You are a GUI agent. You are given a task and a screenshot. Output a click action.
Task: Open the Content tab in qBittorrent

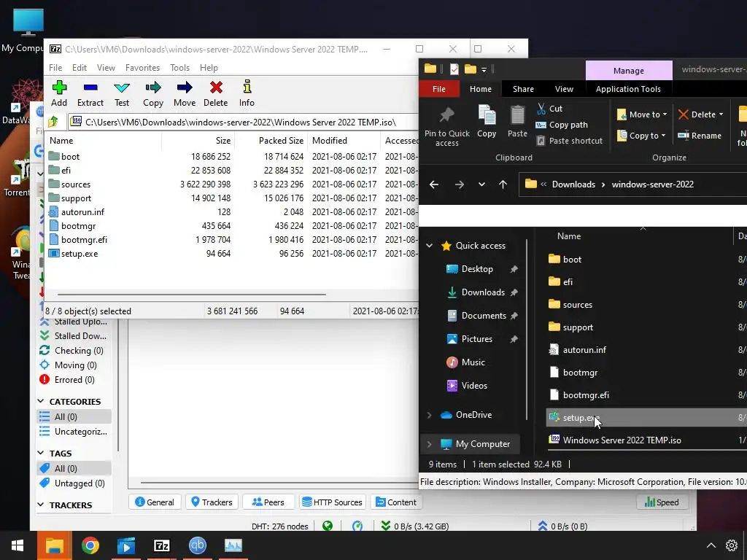(396, 502)
